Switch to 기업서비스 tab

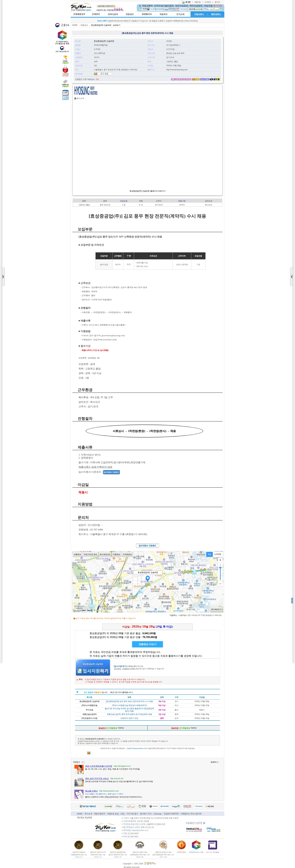pos(199,14)
